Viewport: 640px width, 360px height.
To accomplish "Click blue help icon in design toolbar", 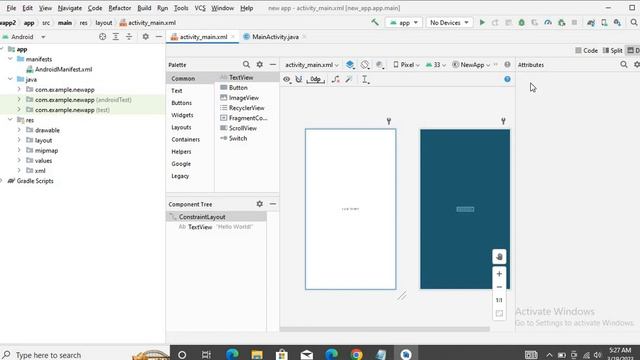I will (x=507, y=79).
